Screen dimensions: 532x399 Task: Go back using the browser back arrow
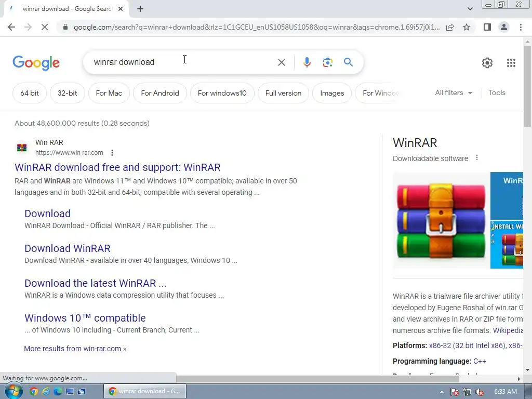pyautogui.click(x=11, y=27)
